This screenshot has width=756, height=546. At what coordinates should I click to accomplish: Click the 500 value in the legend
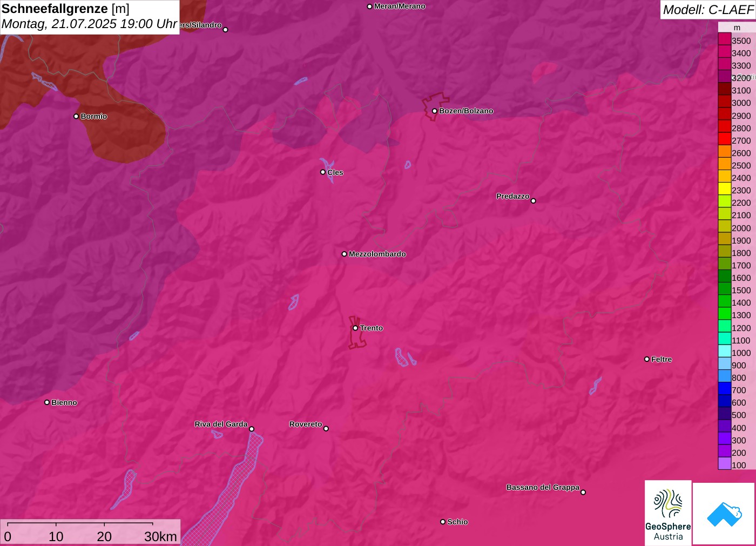pos(739,415)
